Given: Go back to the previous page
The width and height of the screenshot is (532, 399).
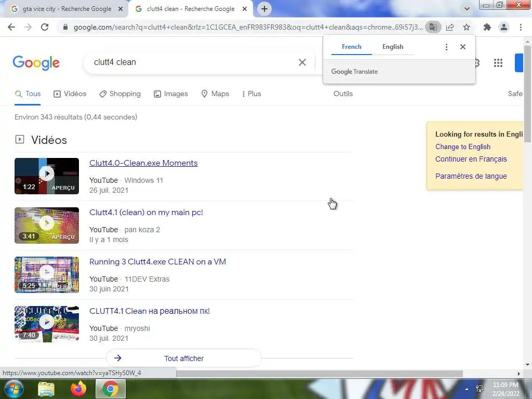Looking at the screenshot, I should [x=11, y=27].
